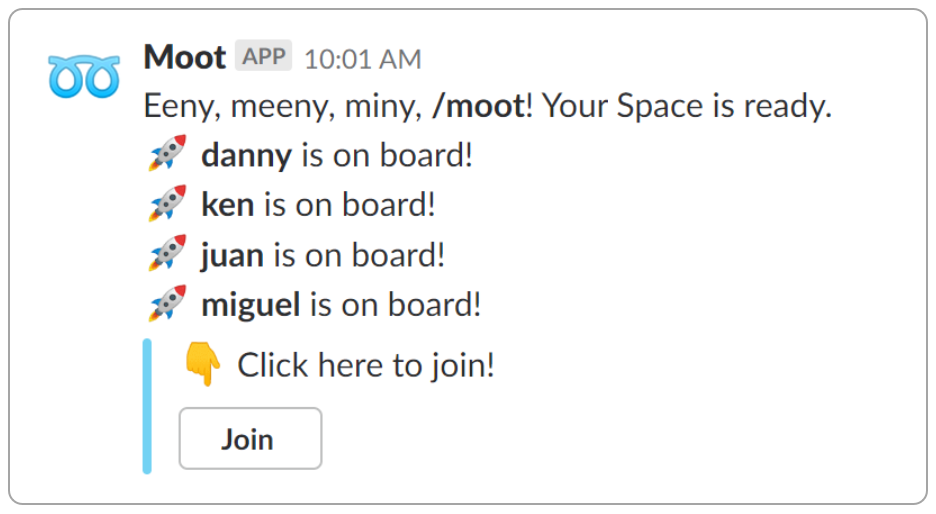Click the rocket emoji beside juan

click(167, 254)
